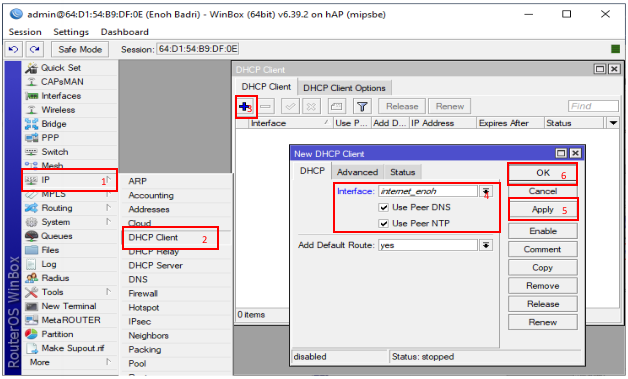Toggle the Use Peer NTP checkbox
Screen dimensions: 628x379
coord(384,223)
